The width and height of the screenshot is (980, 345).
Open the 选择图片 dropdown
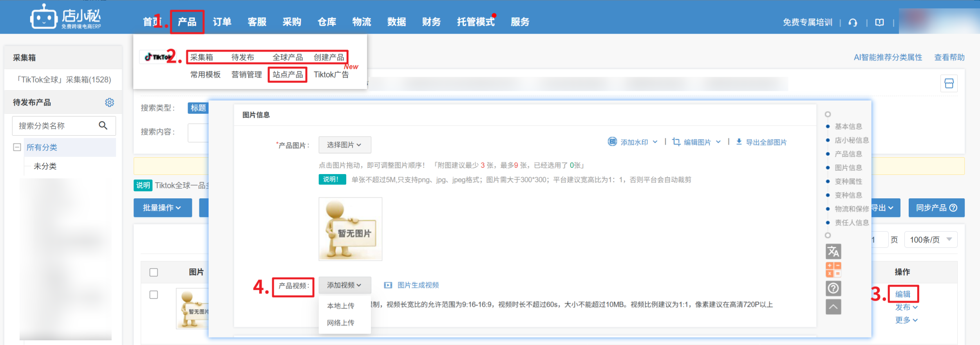[345, 145]
